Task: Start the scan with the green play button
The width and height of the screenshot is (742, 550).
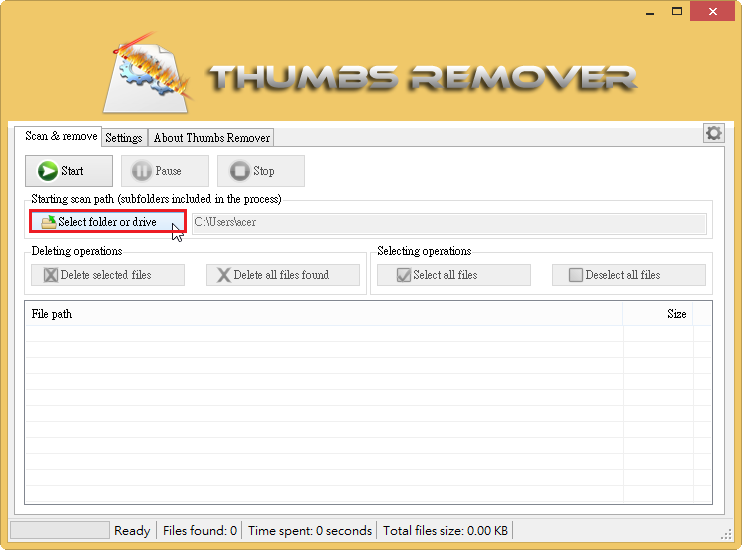Action: click(x=69, y=171)
